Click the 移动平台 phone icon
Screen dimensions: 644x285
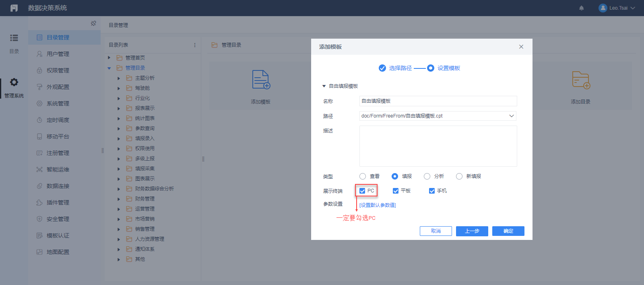pyautogui.click(x=39, y=136)
